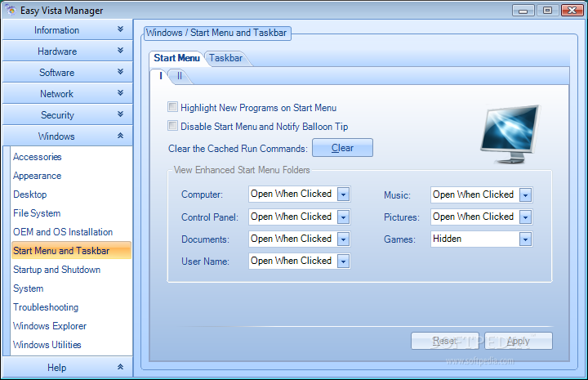Viewport: 588px width, 380px height.
Task: Close the Easy Vista Manager window
Action: point(572,10)
